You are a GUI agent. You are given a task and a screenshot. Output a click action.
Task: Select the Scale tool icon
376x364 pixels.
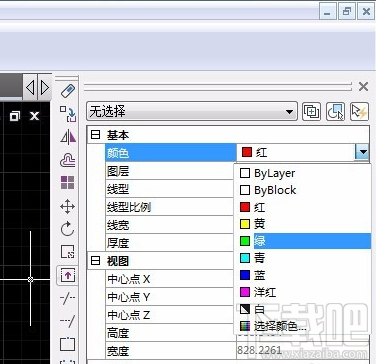pos(68,252)
